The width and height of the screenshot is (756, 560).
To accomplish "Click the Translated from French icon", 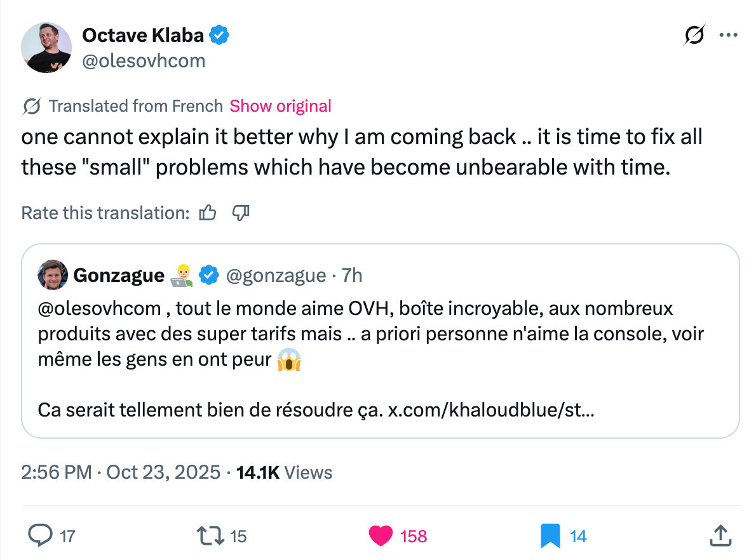I will [32, 106].
